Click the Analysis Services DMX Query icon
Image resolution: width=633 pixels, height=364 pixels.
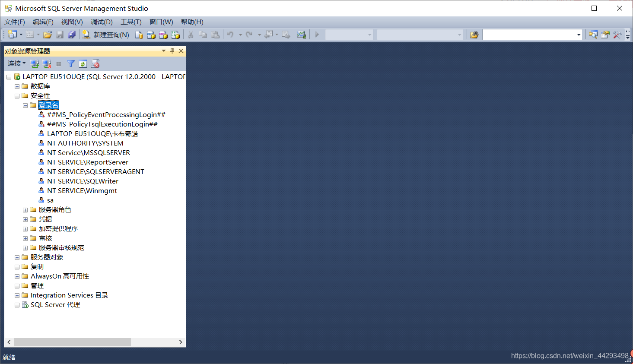click(163, 35)
